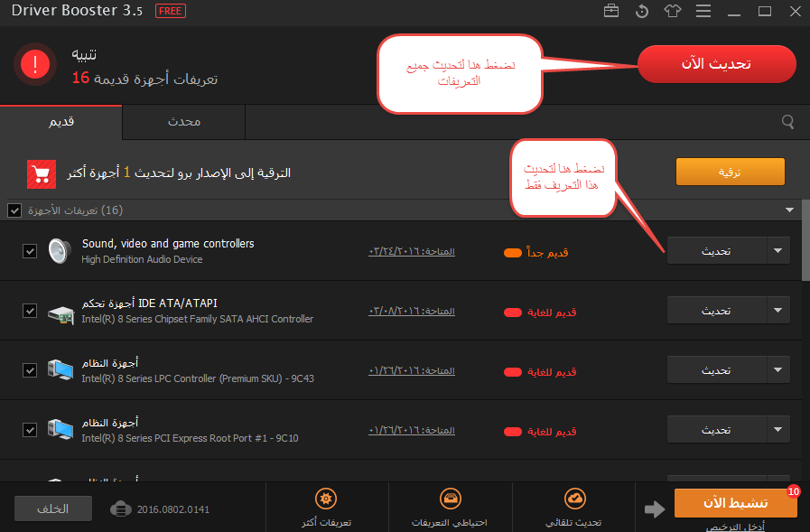The image size is (810, 532).
Task: Open the toolbox icon in title bar
Action: coord(611,11)
